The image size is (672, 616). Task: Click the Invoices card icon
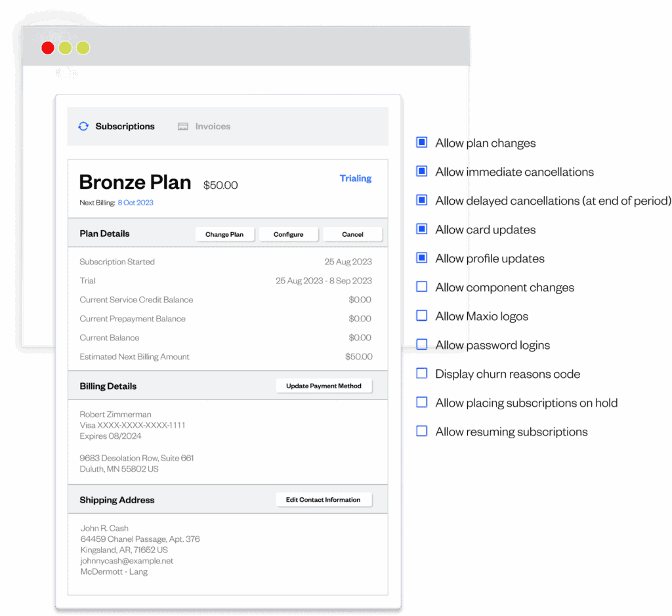tap(183, 127)
